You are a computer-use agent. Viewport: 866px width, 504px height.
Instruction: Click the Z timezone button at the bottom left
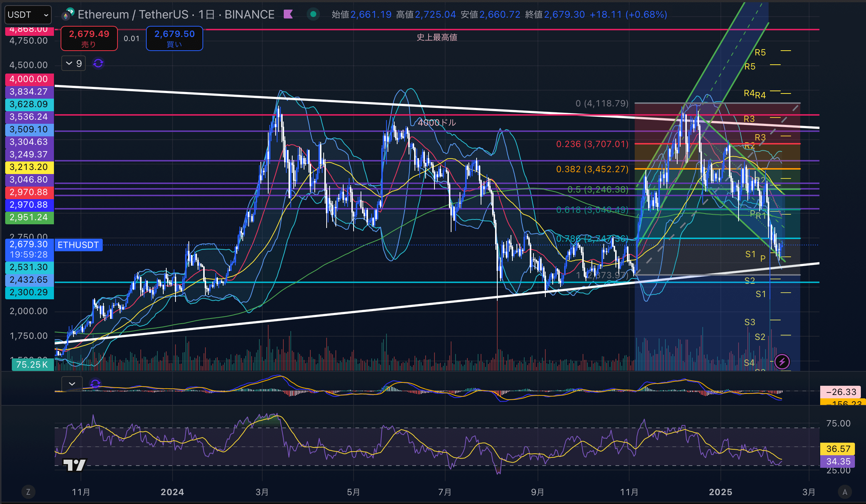[x=28, y=492]
